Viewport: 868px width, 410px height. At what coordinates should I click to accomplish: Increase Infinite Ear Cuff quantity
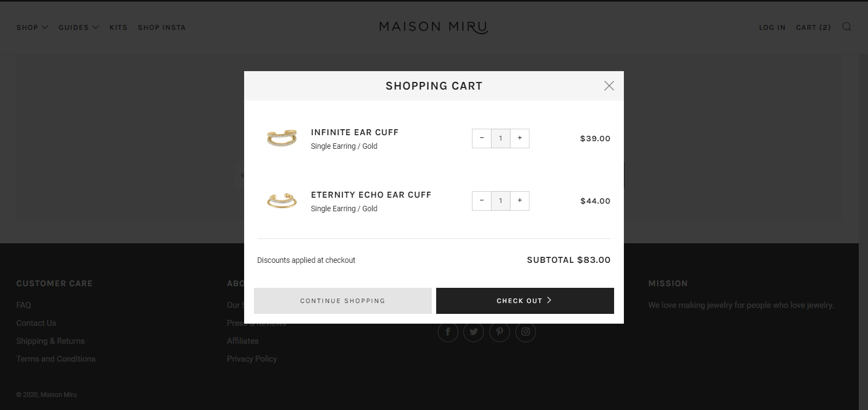520,138
